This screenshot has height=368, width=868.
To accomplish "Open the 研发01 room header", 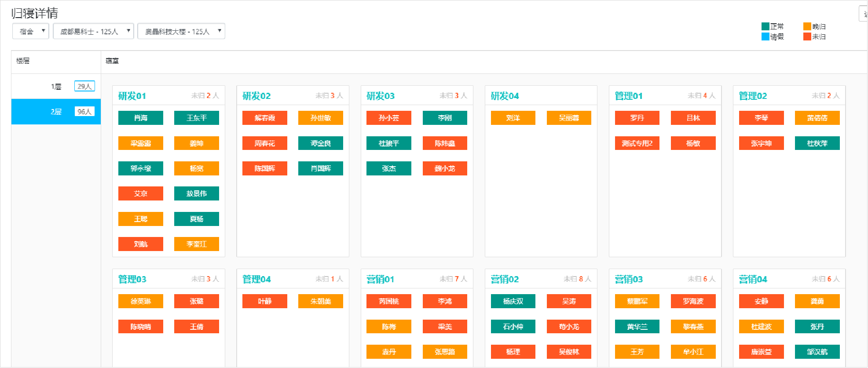I will (132, 96).
